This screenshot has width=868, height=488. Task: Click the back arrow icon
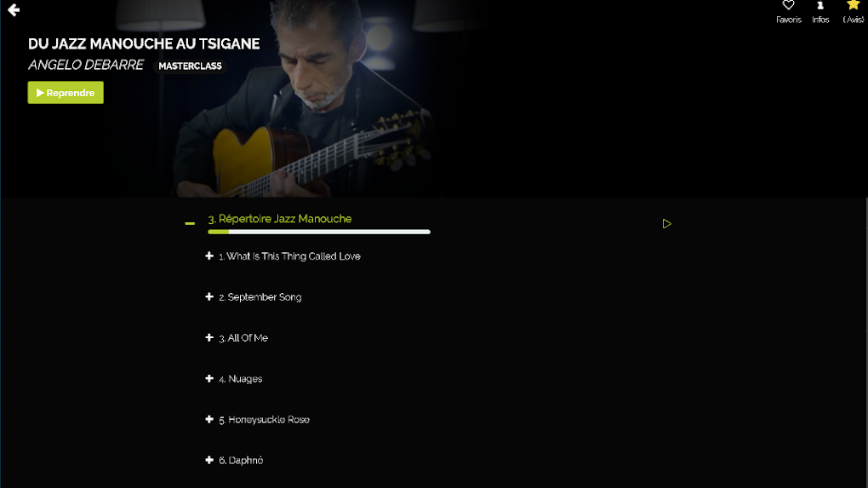[14, 10]
